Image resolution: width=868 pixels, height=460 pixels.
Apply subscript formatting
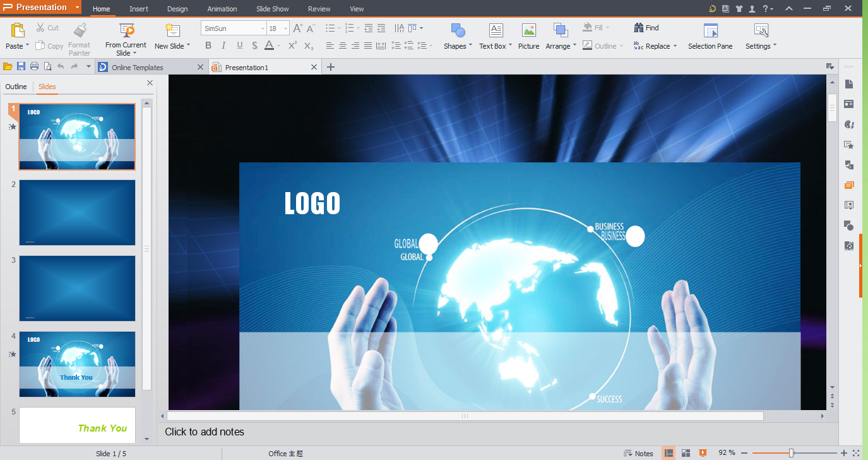pyautogui.click(x=309, y=45)
